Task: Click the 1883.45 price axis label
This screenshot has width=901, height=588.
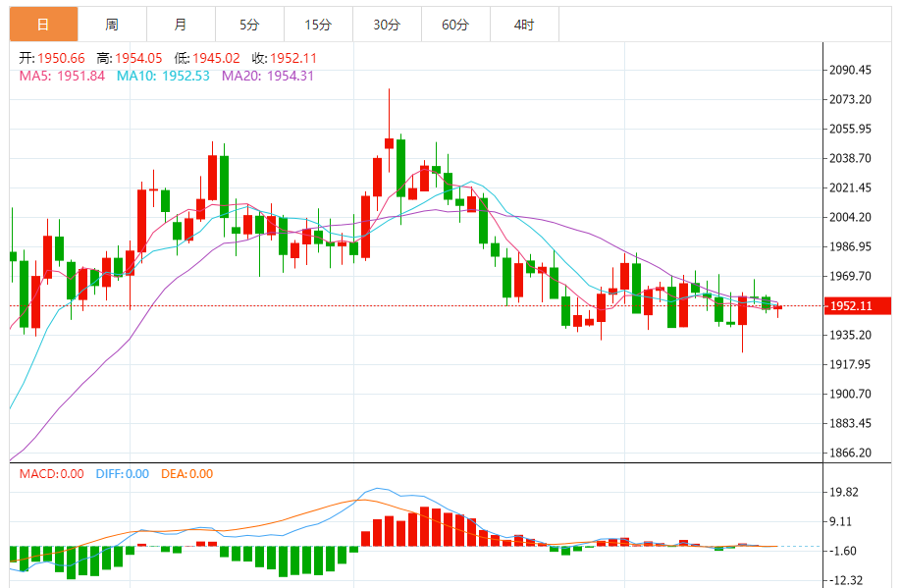Action: coord(850,423)
